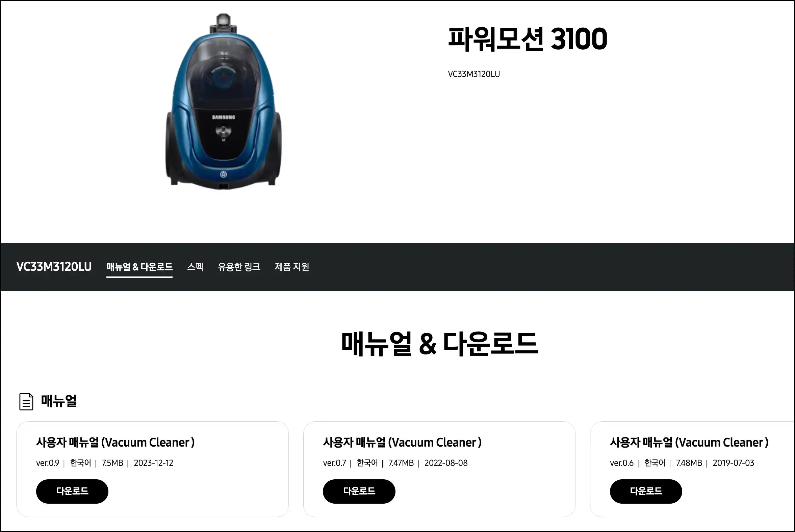The image size is (795, 532).
Task: Click the 2022-08-08 manual card title
Action: click(402, 443)
